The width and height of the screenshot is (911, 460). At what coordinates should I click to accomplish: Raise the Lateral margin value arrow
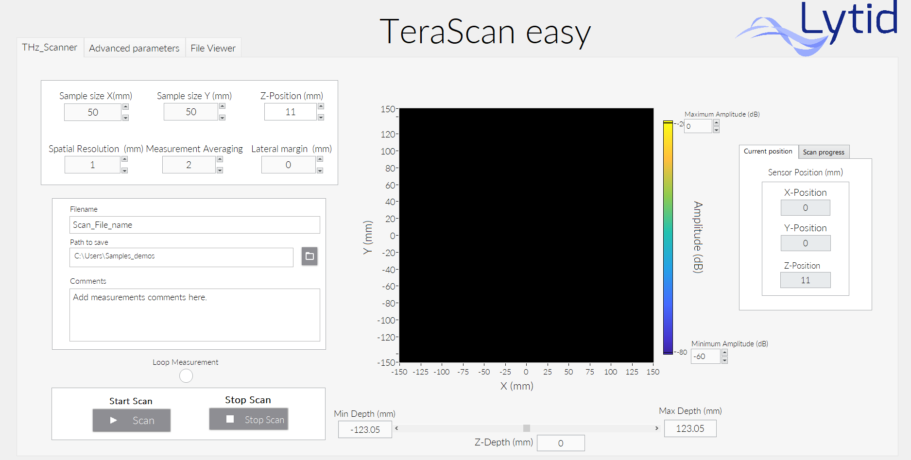coord(320,160)
